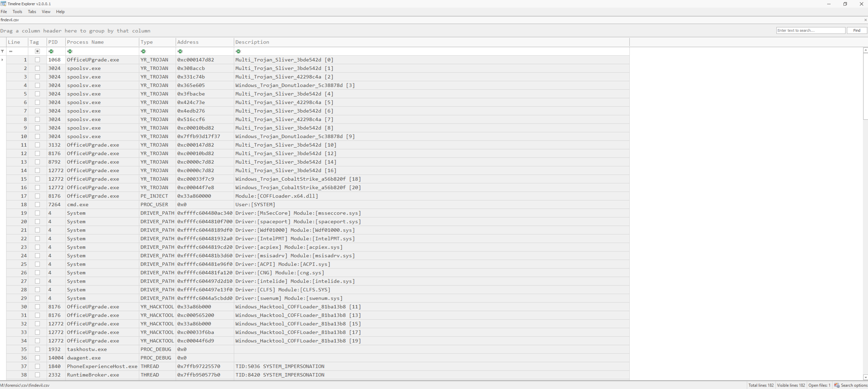Click the PID column filter operator icon
Image resolution: width=868 pixels, height=389 pixels.
point(51,51)
